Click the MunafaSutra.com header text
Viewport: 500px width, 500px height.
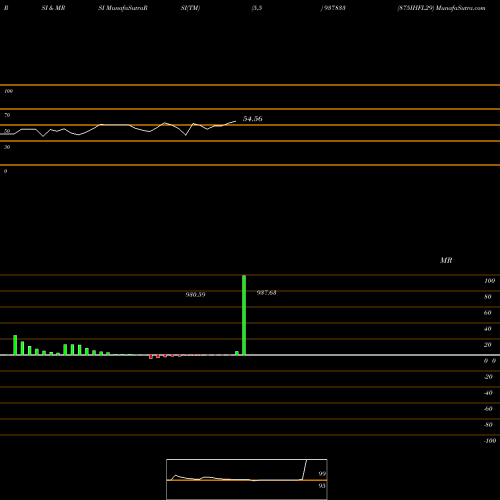460,8
